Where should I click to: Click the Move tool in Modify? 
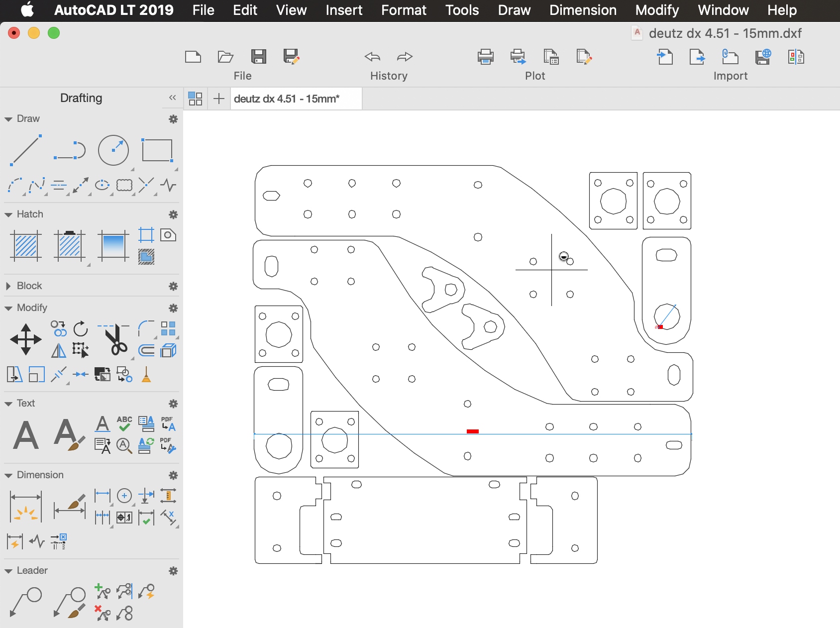(x=25, y=339)
